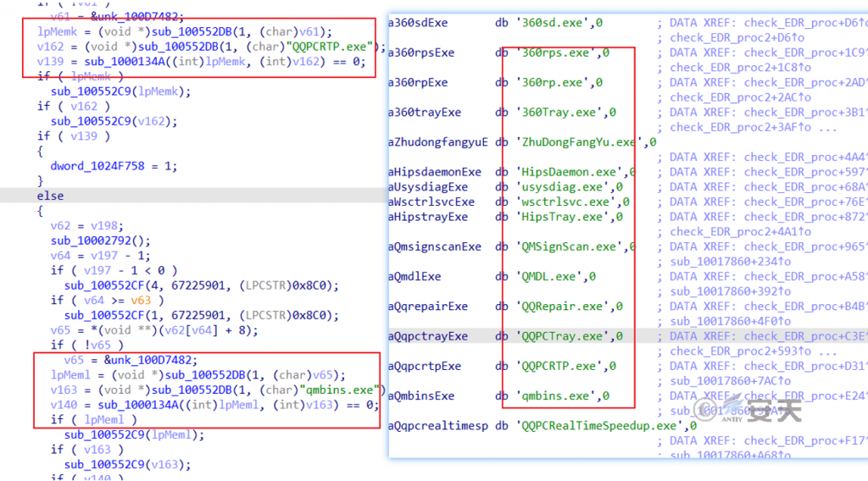This screenshot has height=481, width=868.
Task: Click the aHipstrayExe data label
Action: tap(428, 217)
